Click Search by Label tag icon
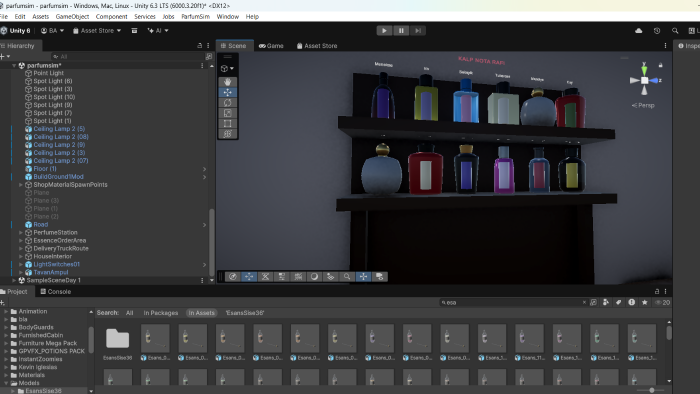The width and height of the screenshot is (700, 394). (x=619, y=303)
